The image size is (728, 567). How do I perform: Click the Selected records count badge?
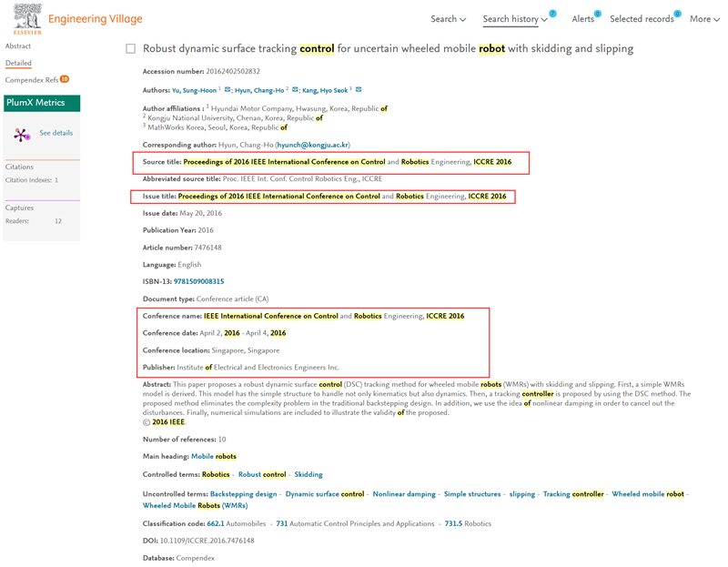[677, 14]
